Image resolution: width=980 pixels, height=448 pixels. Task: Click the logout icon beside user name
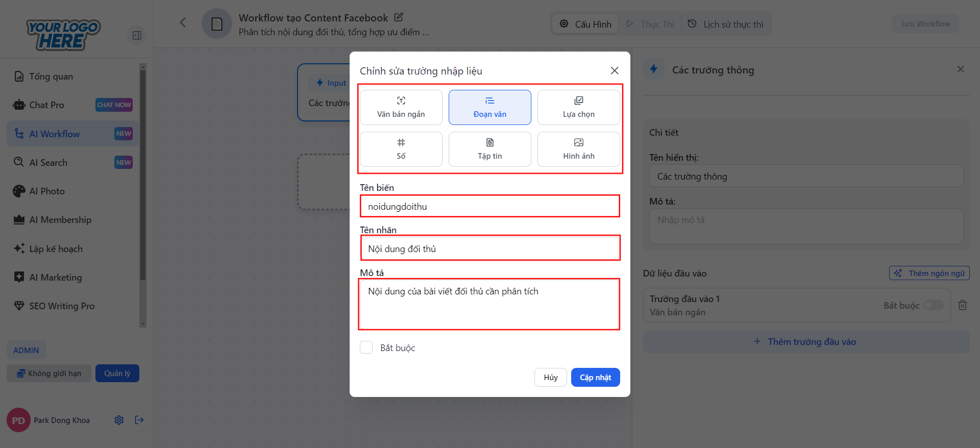click(x=139, y=420)
